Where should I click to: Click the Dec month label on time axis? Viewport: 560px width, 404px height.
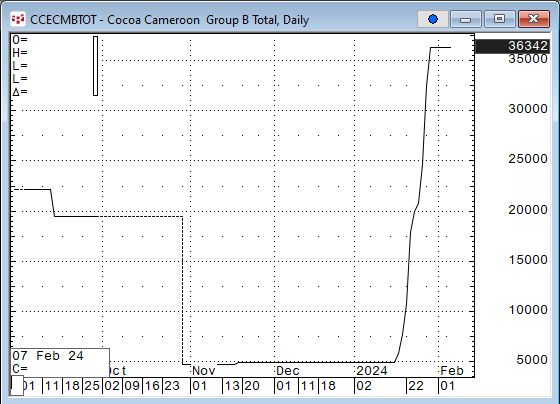coord(288,371)
